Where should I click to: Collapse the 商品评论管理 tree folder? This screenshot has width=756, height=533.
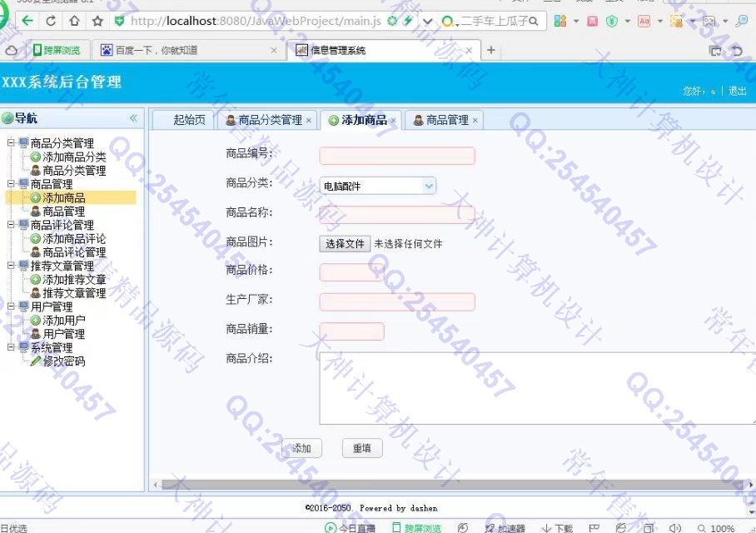point(11,225)
